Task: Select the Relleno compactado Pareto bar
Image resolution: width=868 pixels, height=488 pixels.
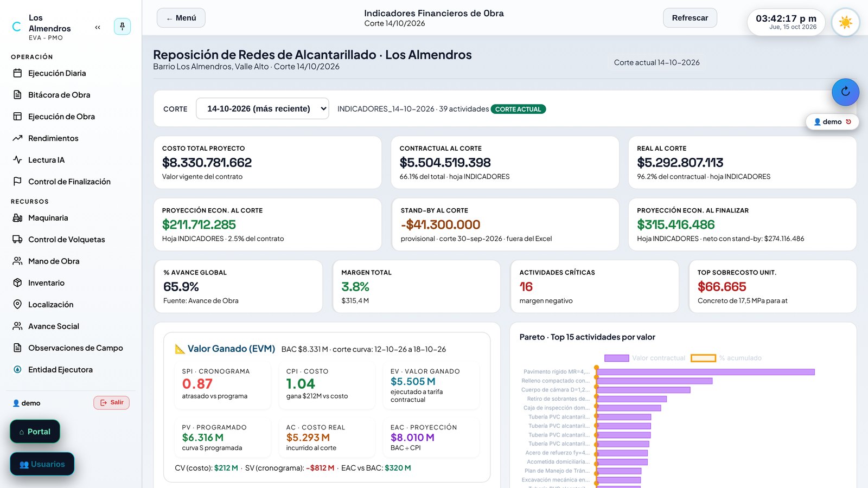Action: [654, 381]
